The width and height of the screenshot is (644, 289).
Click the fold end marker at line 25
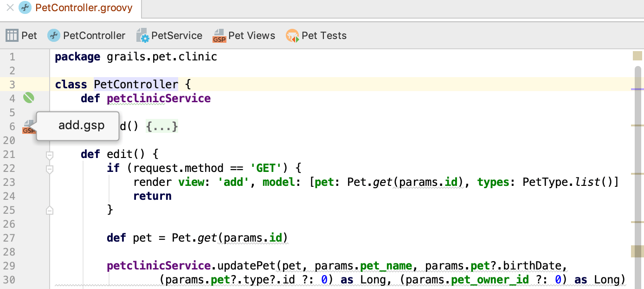tap(50, 210)
